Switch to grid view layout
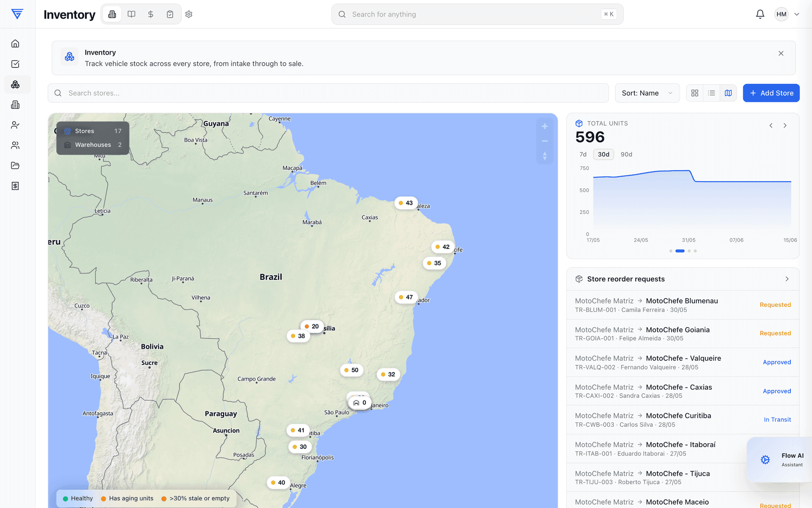 (695, 93)
